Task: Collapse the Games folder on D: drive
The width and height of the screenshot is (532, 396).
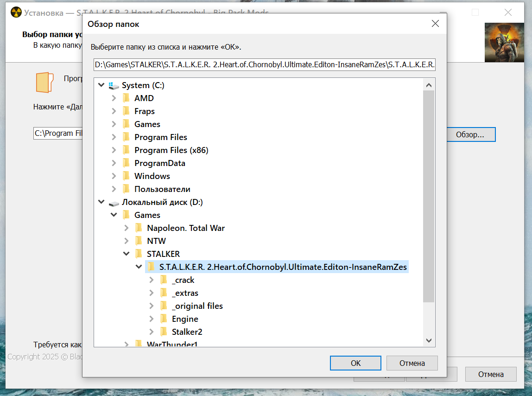Action: pos(114,215)
